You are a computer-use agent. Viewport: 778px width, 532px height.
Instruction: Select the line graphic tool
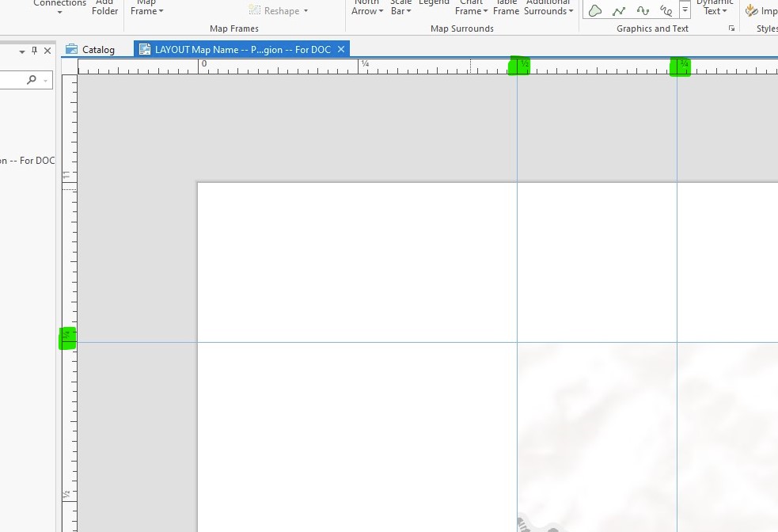point(619,10)
